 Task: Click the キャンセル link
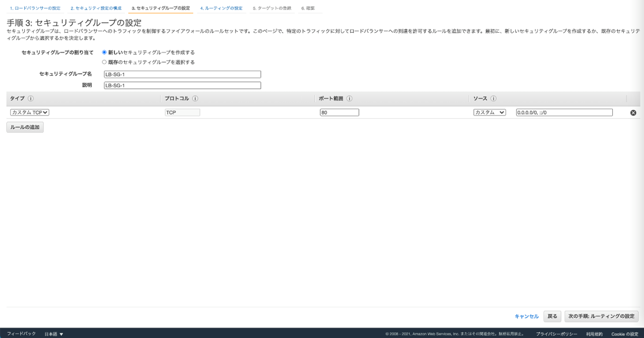click(x=527, y=316)
